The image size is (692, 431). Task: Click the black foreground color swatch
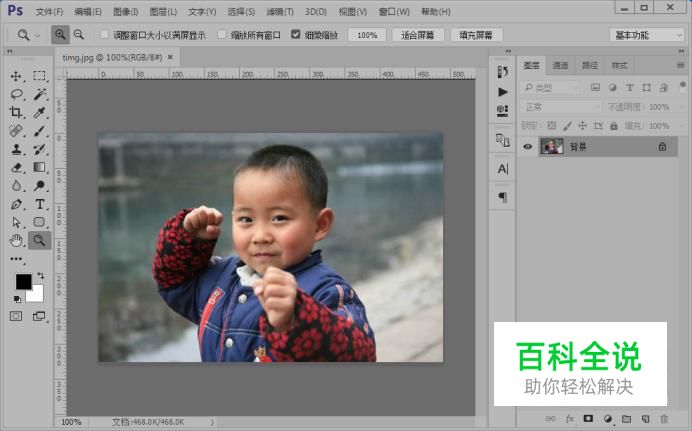[x=23, y=281]
